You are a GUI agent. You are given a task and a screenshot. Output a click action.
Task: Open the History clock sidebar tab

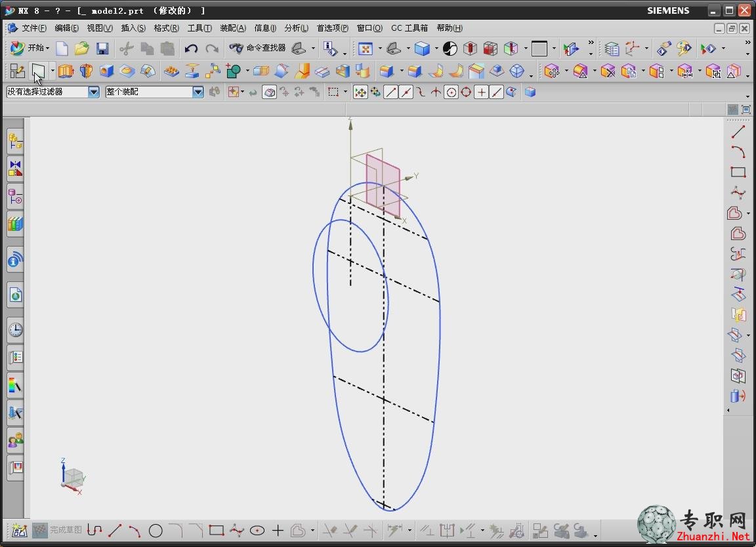(16, 330)
